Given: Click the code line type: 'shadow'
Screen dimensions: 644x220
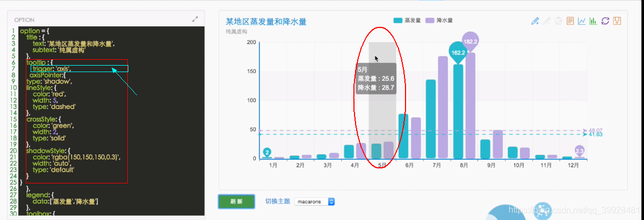Looking at the screenshot, I should 48,81.
